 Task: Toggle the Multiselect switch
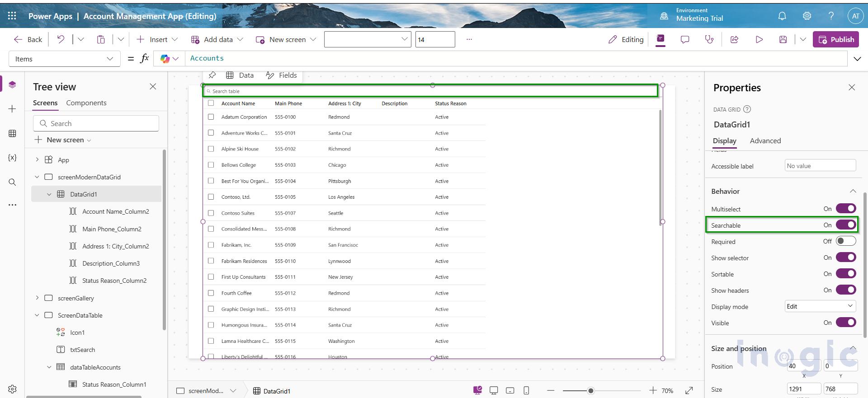click(x=845, y=209)
